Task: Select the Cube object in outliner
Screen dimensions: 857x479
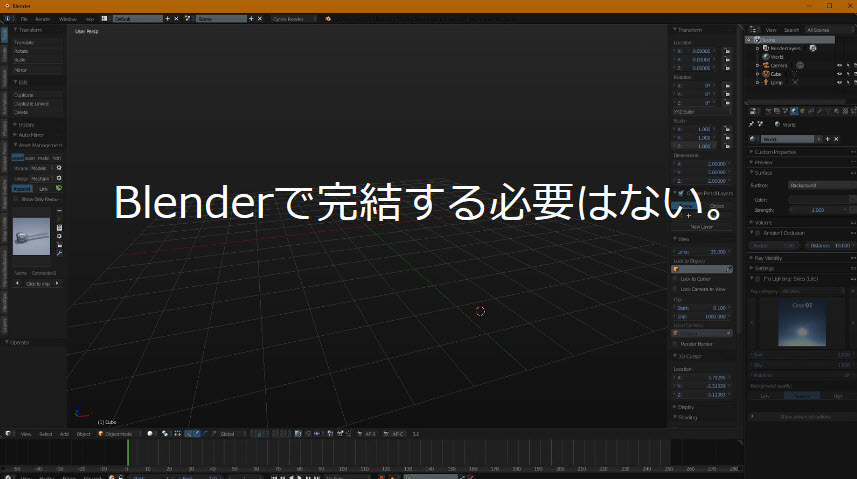Action: point(776,74)
